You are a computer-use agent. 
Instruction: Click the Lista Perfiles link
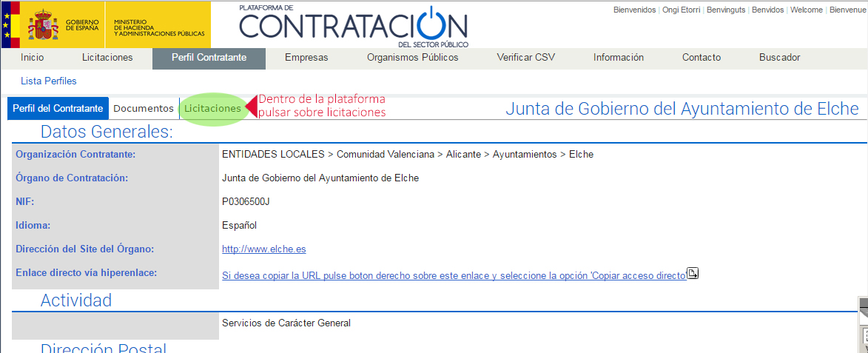click(x=49, y=81)
